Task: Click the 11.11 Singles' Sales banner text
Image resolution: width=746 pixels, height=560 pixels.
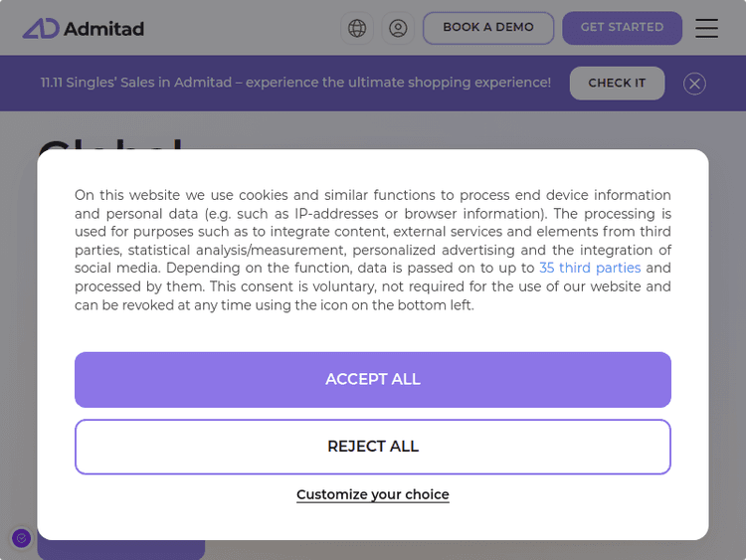Action: [295, 83]
